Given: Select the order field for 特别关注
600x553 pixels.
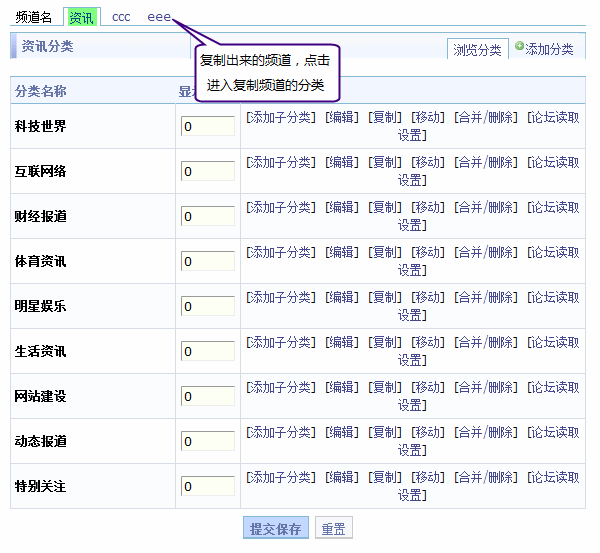Looking at the screenshot, I should [x=208, y=486].
